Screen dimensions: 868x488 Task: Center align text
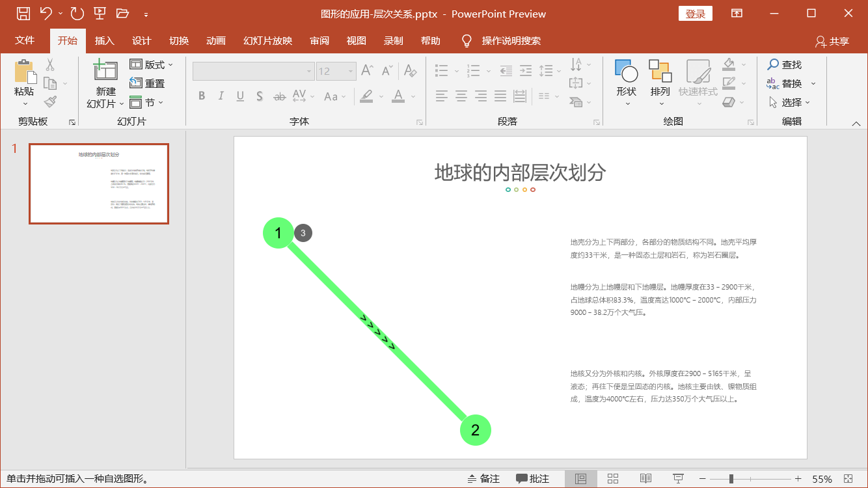[461, 96]
